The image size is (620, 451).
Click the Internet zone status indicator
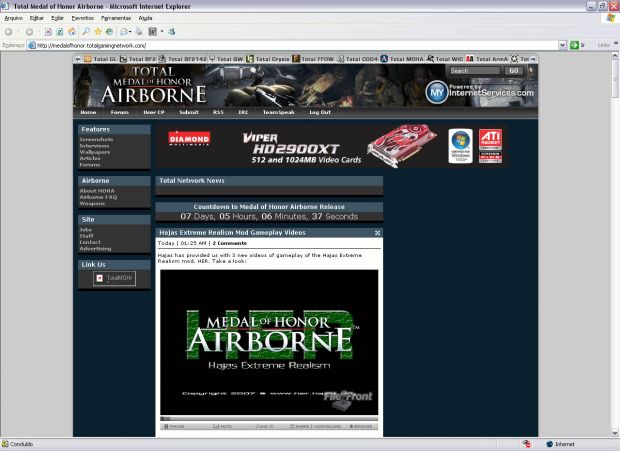click(x=560, y=444)
